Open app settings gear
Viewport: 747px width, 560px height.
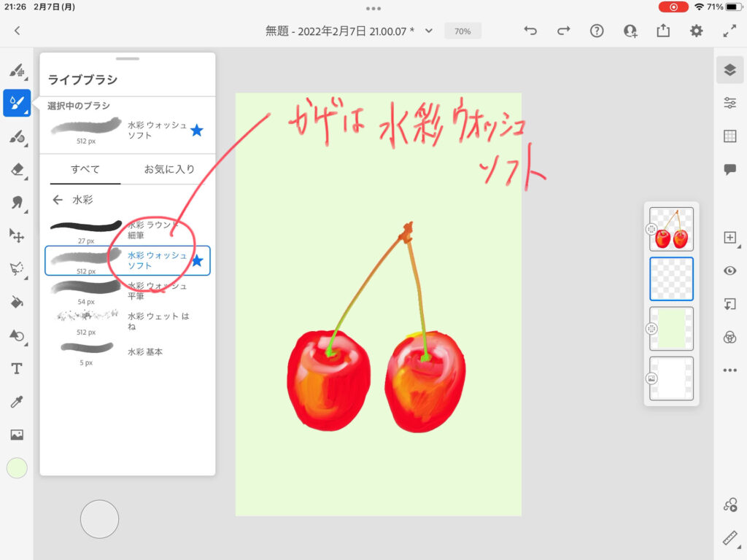pos(697,31)
